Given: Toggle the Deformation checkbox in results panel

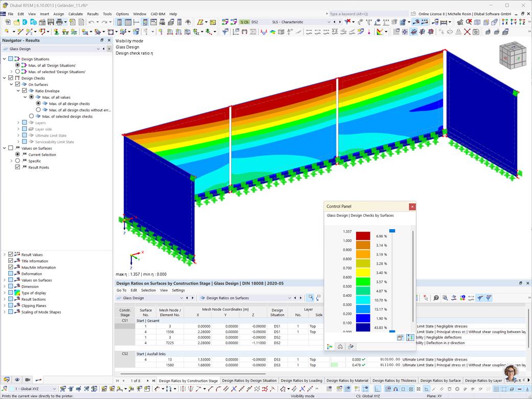Looking at the screenshot, I should tap(10, 274).
